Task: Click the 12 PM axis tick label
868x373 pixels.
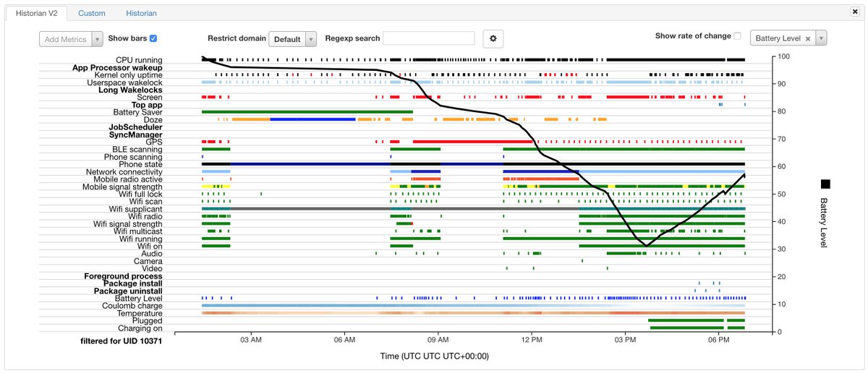Action: [x=532, y=339]
